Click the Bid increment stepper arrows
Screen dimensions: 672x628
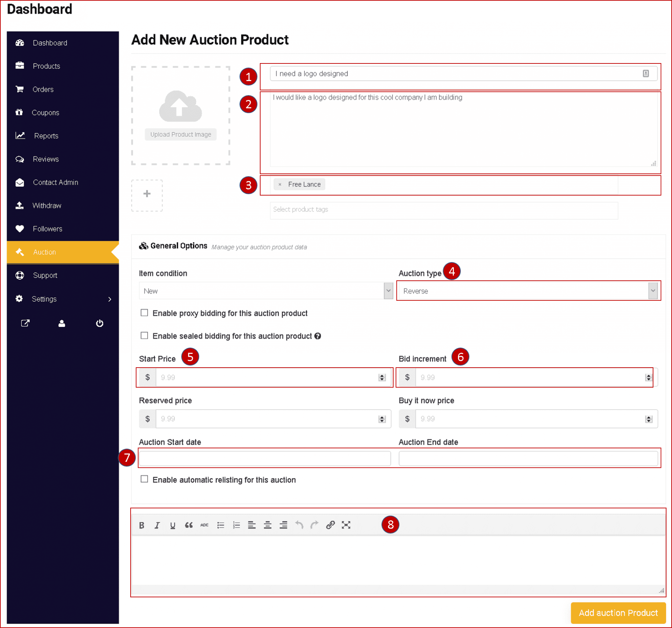(648, 377)
